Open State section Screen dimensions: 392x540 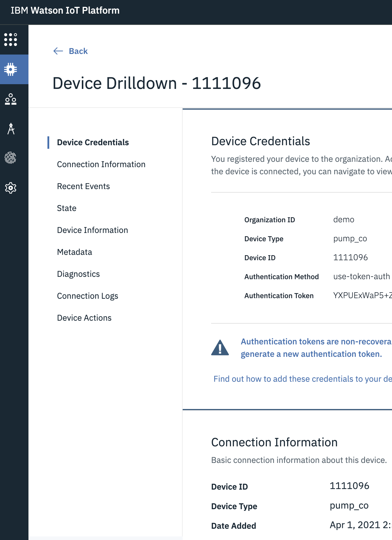tap(67, 208)
